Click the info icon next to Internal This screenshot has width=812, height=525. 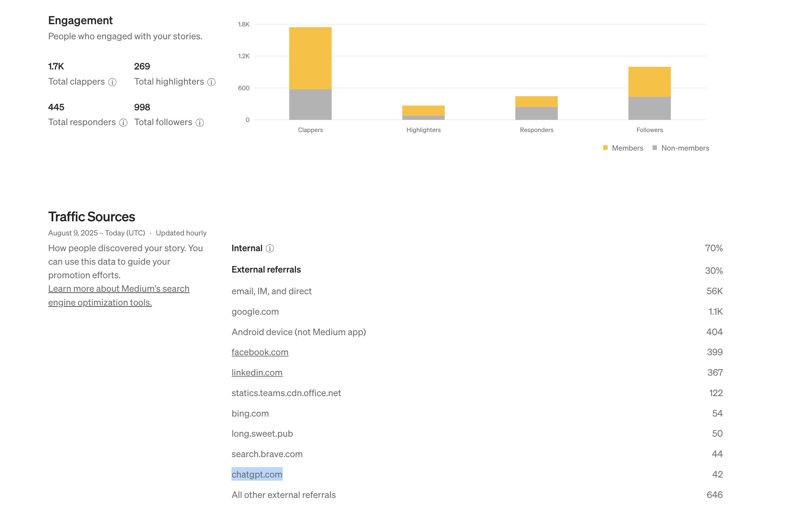coord(270,249)
